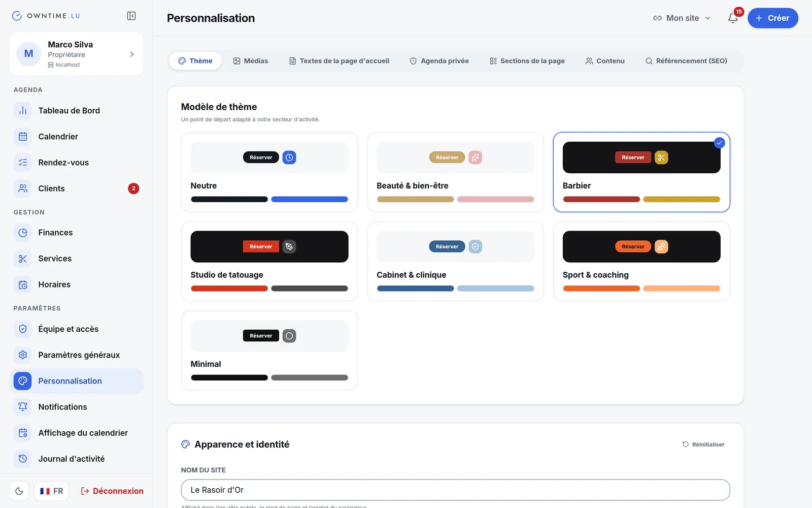Select the Studio de tatouage theme template

click(269, 262)
